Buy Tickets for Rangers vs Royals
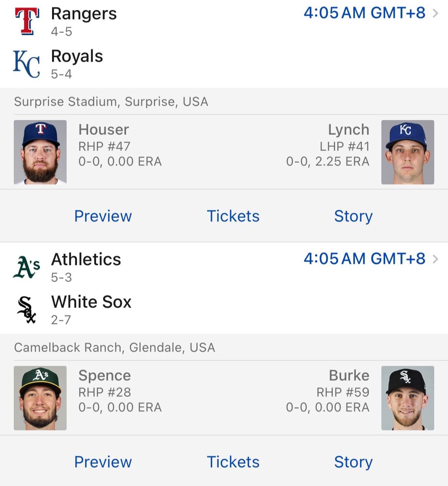This screenshot has width=448, height=486. pyautogui.click(x=233, y=216)
